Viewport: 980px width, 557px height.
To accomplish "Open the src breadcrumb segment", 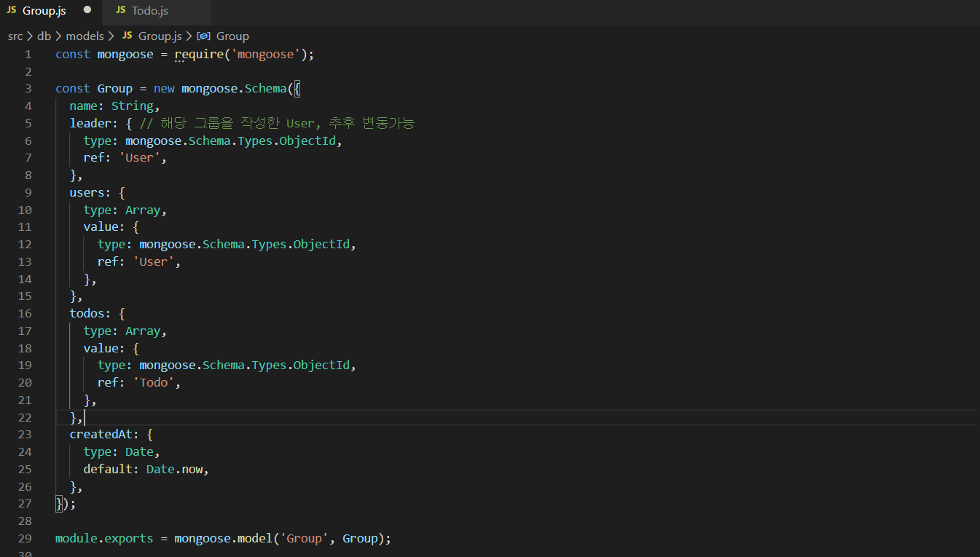I will (x=15, y=36).
